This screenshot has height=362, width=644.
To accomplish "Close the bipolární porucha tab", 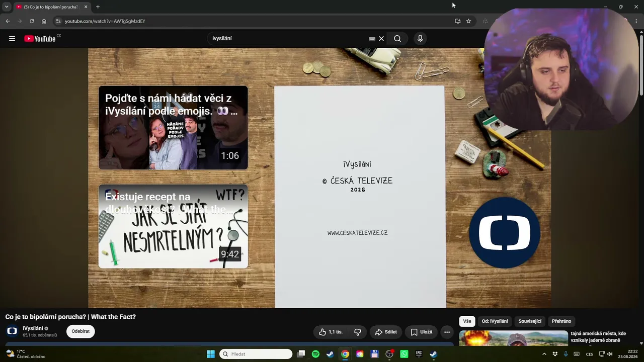I will pyautogui.click(x=86, y=7).
